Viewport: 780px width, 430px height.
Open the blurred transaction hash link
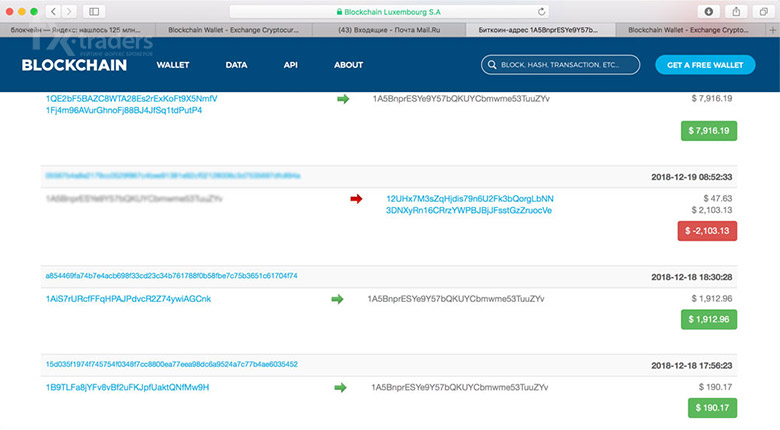(x=173, y=176)
